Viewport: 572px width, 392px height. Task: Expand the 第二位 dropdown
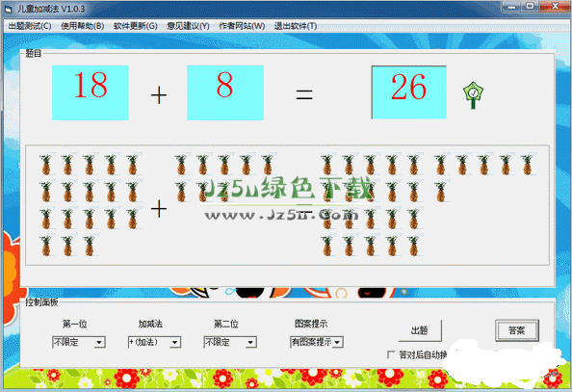[x=250, y=342]
